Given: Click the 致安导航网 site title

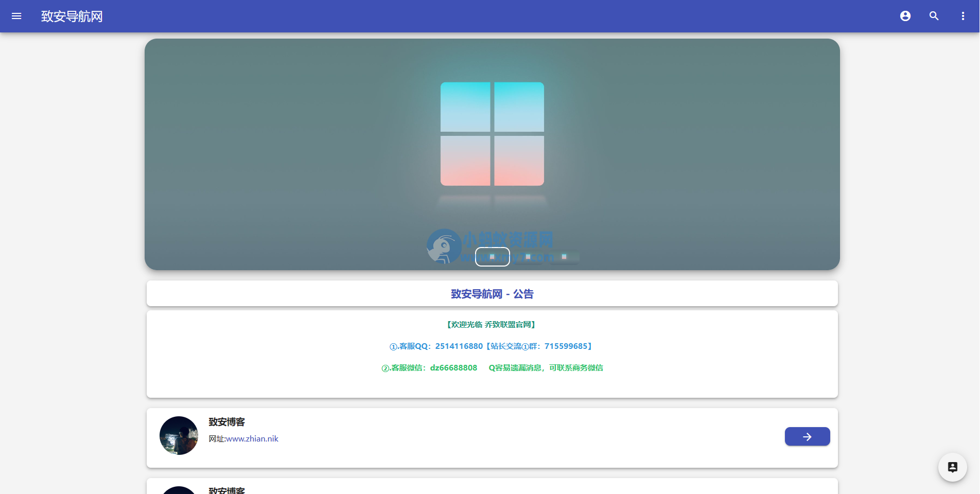Looking at the screenshot, I should (72, 16).
